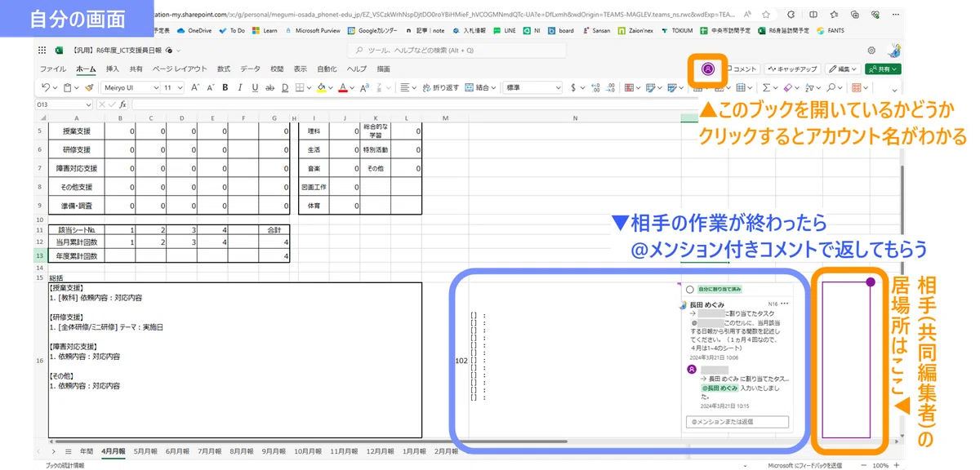The width and height of the screenshot is (980, 470).
Task: Click the wrap text (折り返す) button
Action: pos(440,87)
